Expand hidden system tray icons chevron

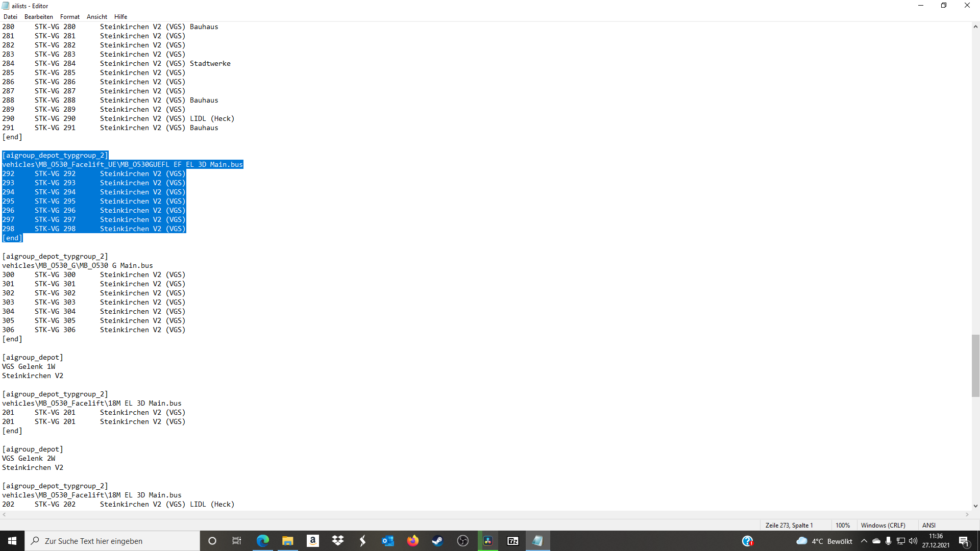click(x=864, y=541)
